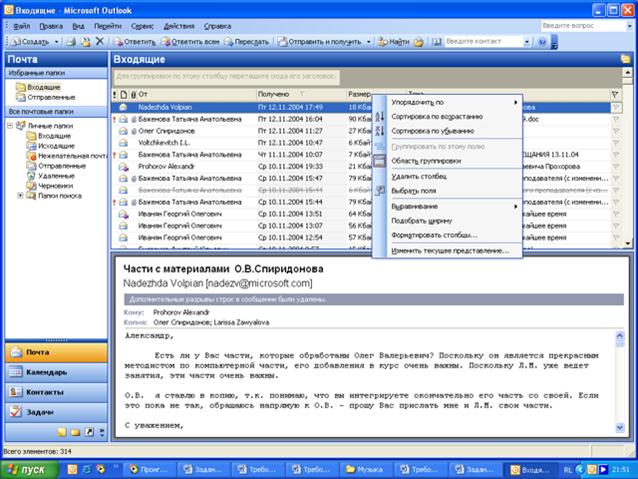Click the Notes icon in navigation pane
This screenshot has width=638, height=479.
pos(62,432)
